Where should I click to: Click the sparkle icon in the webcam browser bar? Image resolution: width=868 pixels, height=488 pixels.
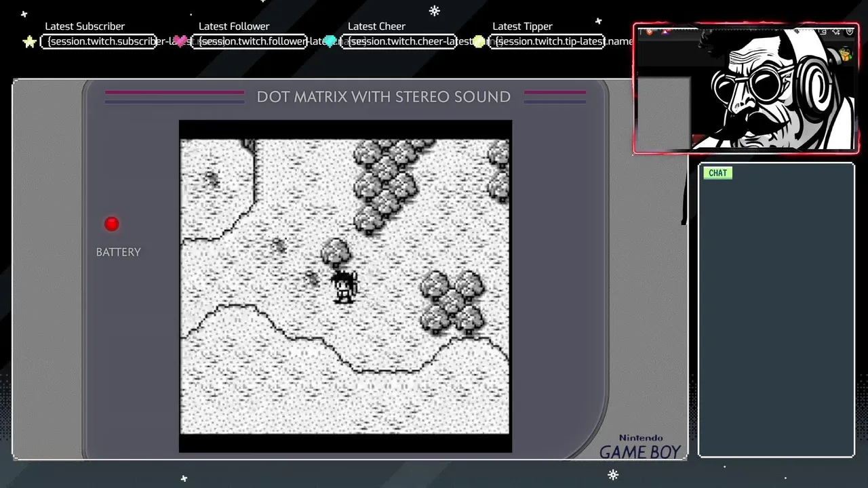(836, 31)
